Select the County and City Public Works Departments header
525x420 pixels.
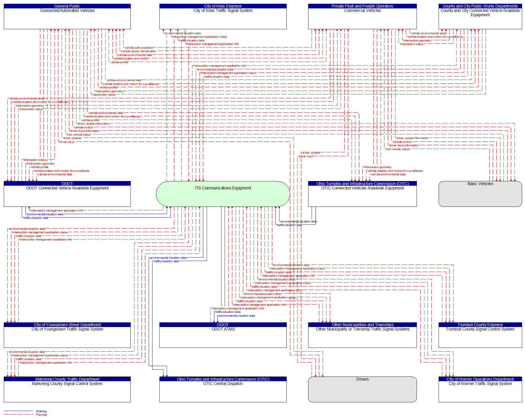[480, 6]
